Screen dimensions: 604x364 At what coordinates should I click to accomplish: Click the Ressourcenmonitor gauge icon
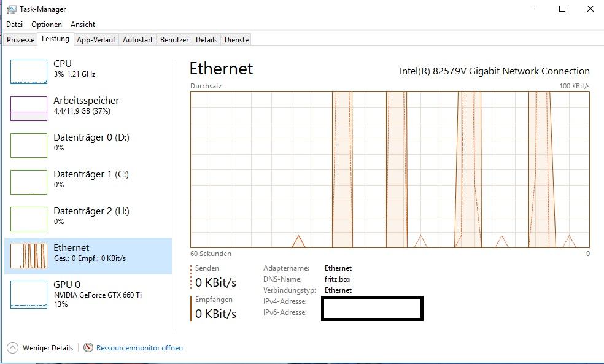pos(88,347)
